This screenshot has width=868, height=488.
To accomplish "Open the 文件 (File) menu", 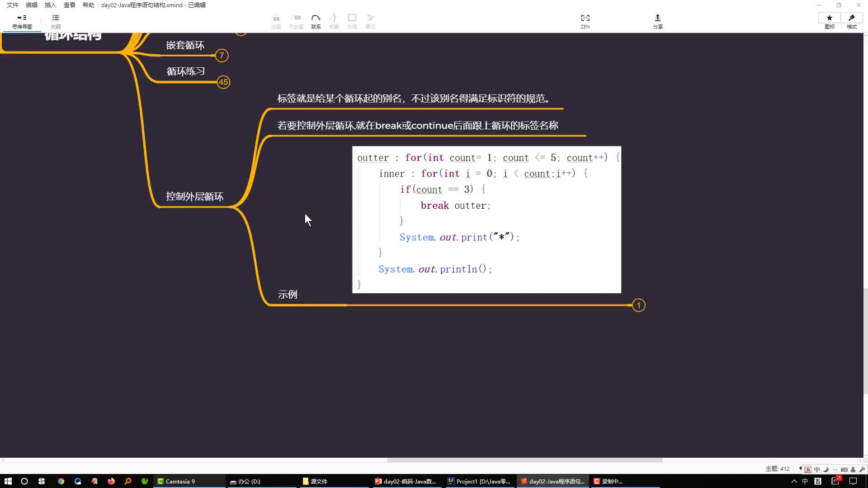I will point(12,5).
